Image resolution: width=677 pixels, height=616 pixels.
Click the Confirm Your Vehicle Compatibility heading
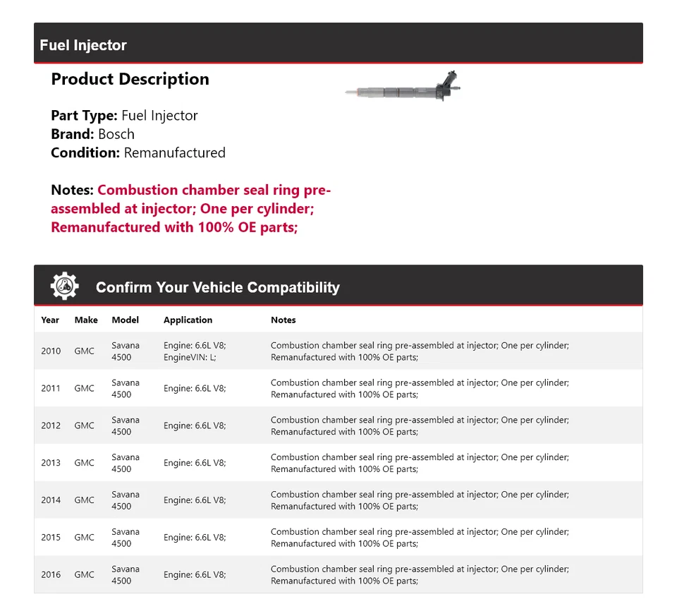(217, 287)
